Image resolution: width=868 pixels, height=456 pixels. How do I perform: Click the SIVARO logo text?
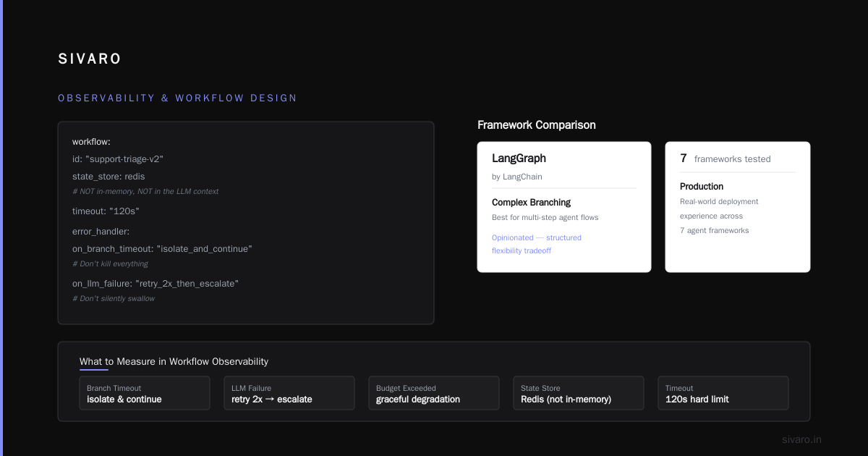click(90, 59)
